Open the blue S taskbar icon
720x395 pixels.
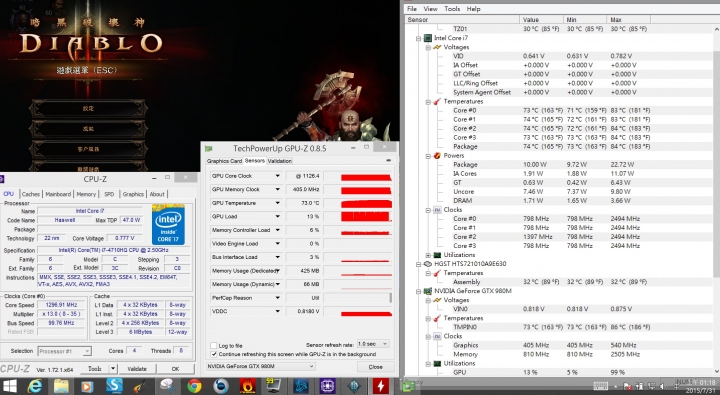114,386
